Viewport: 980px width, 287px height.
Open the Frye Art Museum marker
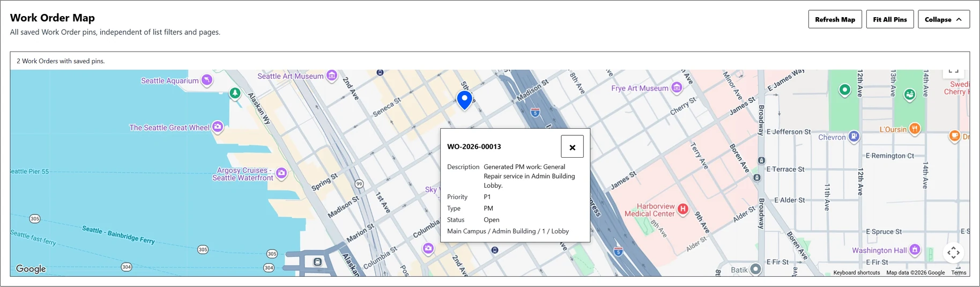click(677, 87)
